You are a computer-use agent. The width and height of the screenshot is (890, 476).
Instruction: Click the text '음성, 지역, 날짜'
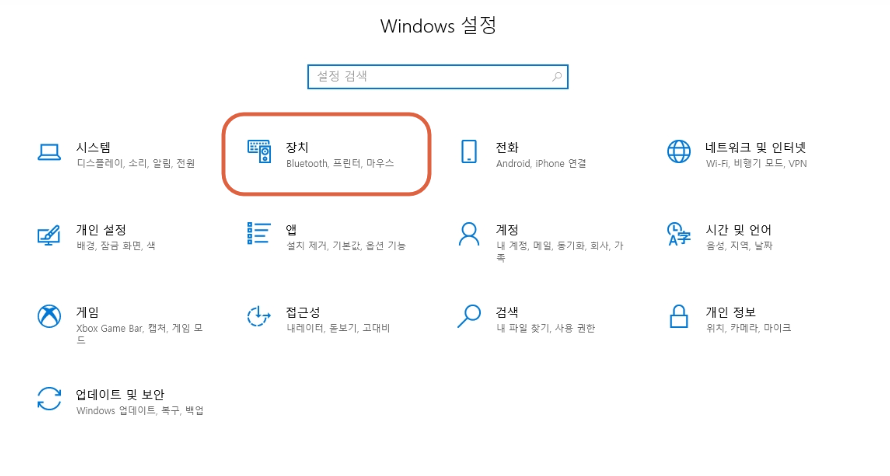point(739,246)
